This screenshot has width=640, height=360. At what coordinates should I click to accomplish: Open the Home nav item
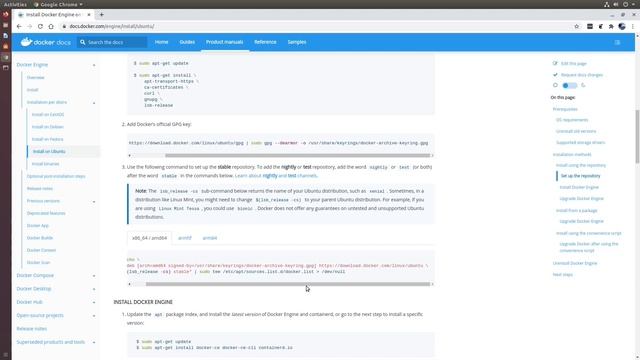click(161, 42)
